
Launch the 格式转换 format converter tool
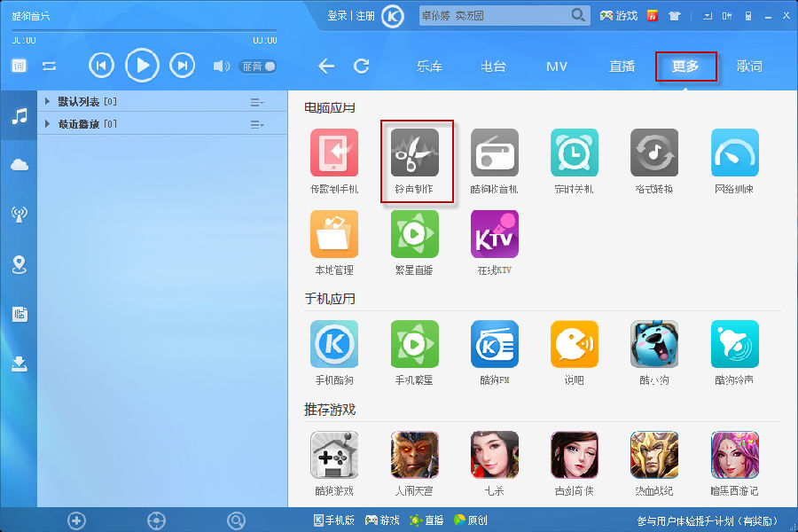(x=653, y=160)
